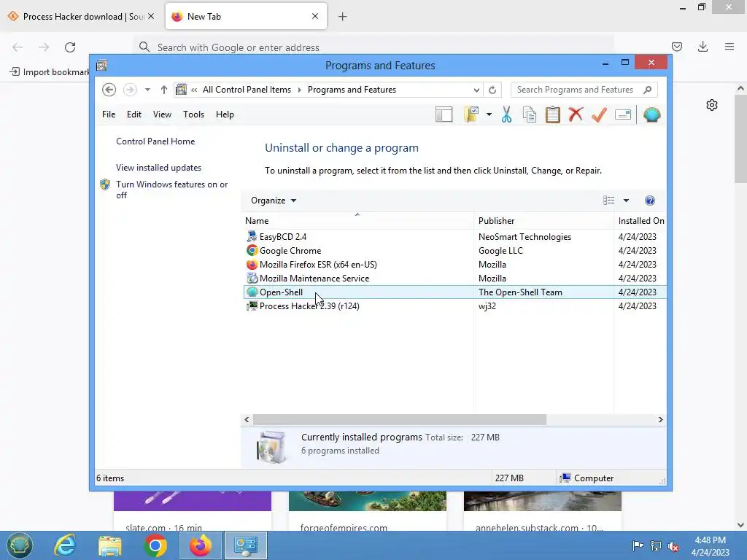Open the Organize dropdown

274,201
